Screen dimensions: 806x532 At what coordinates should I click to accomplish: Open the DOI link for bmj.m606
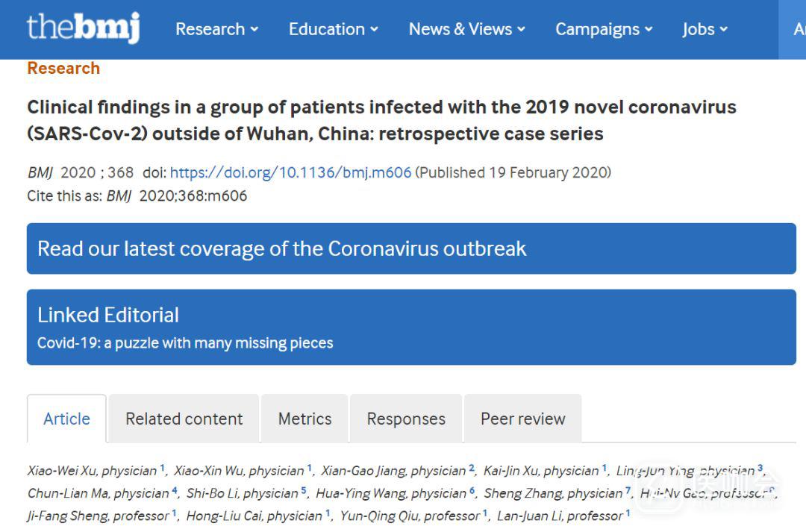coord(290,172)
